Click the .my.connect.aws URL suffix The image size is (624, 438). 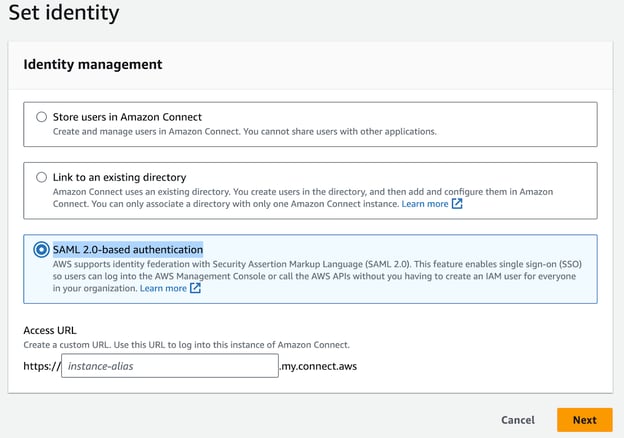coord(318,366)
